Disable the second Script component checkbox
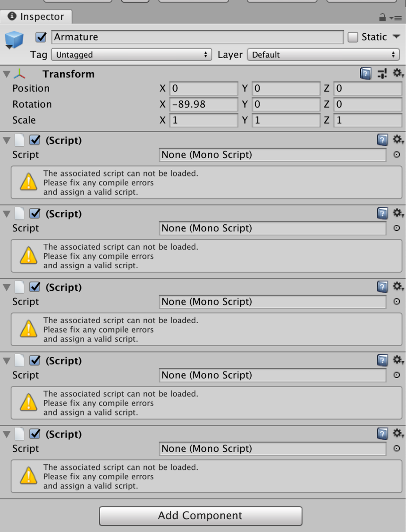Image resolution: width=406 pixels, height=532 pixels. coord(35,214)
